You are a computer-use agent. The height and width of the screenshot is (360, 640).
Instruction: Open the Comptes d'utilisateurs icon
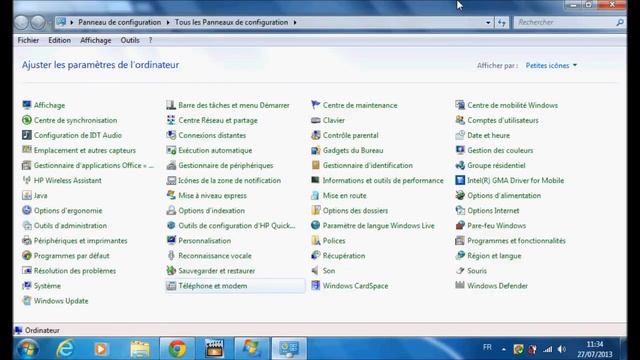pos(460,120)
